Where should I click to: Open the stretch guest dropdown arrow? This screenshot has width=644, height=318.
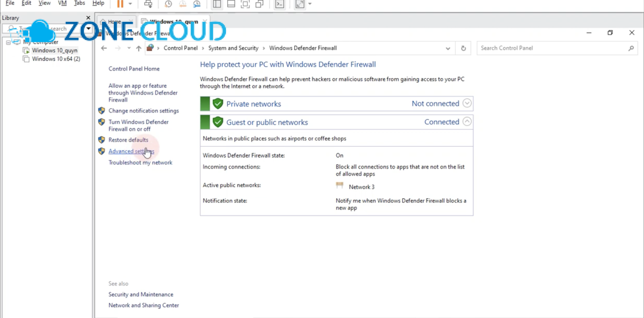coord(310,4)
